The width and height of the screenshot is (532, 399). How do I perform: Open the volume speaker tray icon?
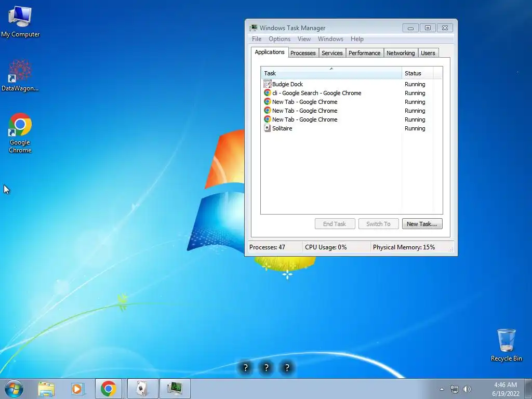click(x=467, y=389)
